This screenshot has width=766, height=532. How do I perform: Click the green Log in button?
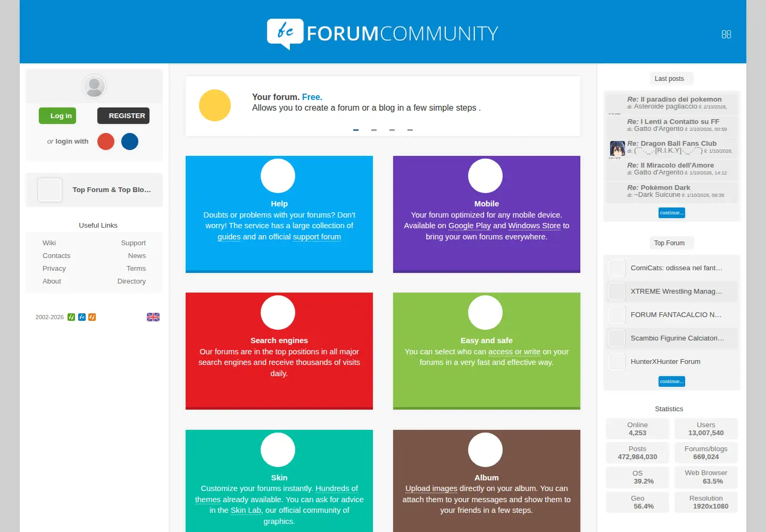(x=57, y=115)
